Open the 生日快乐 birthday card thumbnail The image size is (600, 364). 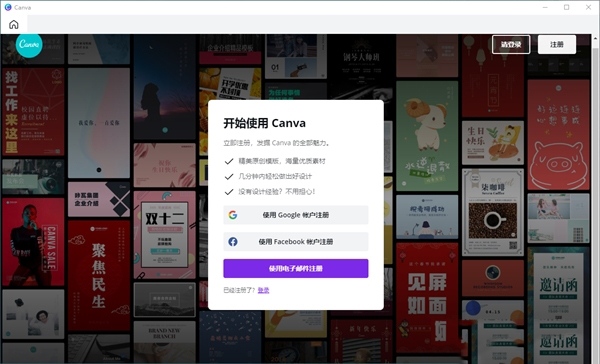(x=493, y=143)
